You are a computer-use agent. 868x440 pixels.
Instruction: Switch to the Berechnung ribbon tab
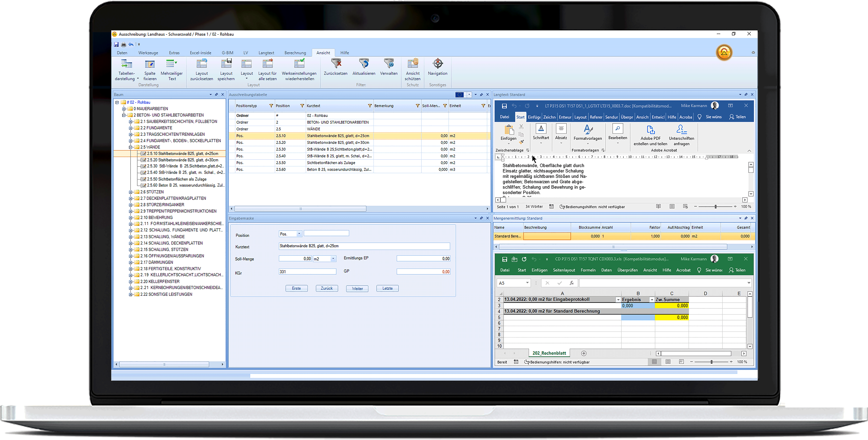point(295,53)
